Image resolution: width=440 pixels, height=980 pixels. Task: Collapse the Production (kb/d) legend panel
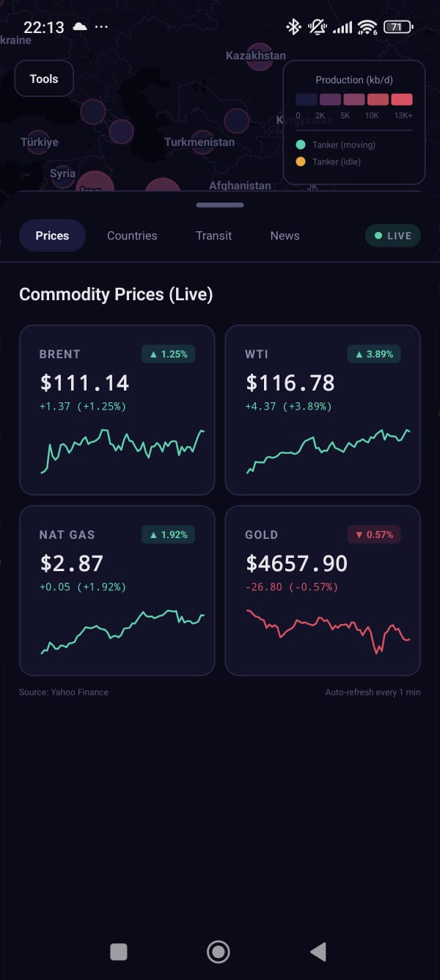353,80
